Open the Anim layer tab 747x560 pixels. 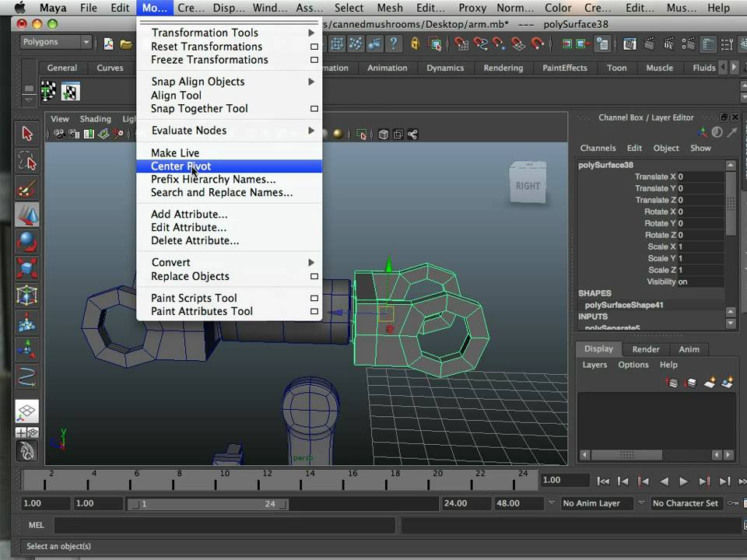point(689,349)
